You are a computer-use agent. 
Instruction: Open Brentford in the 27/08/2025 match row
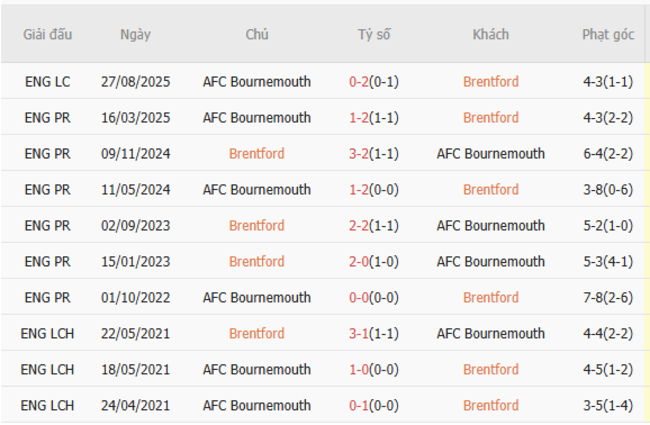pyautogui.click(x=491, y=82)
